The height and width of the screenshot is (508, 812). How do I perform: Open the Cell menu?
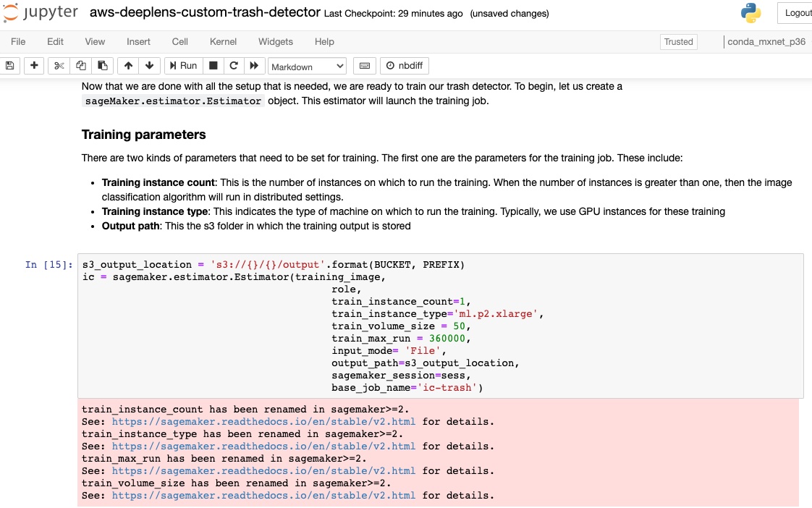(x=179, y=42)
